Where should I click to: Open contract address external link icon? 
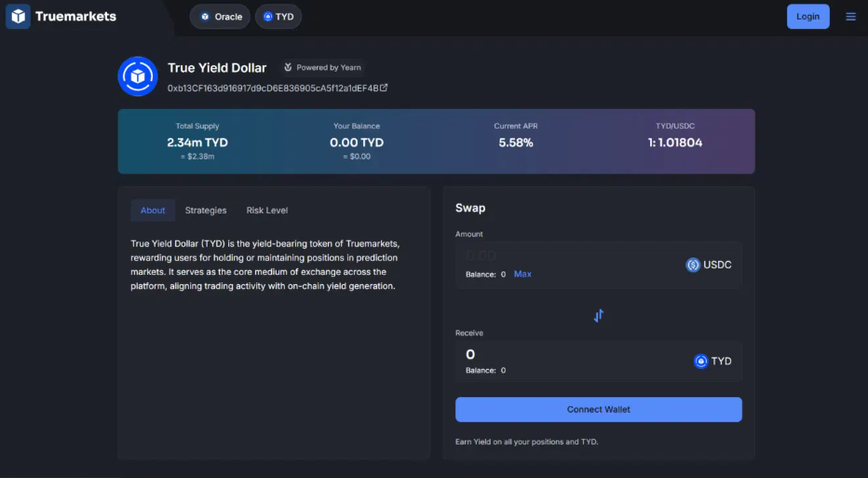384,88
